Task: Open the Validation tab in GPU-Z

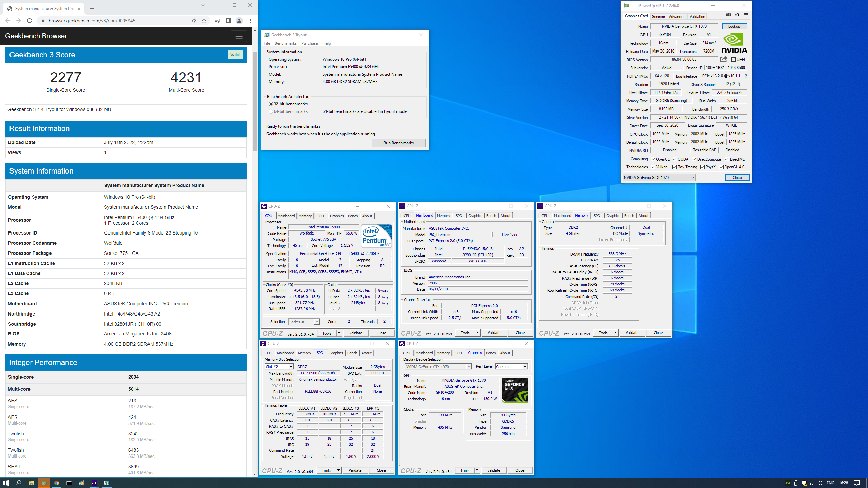Action: [697, 16]
